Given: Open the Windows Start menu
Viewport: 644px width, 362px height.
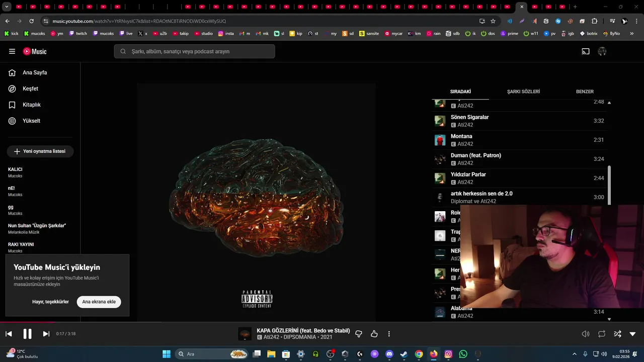Looking at the screenshot, I should coord(167,354).
